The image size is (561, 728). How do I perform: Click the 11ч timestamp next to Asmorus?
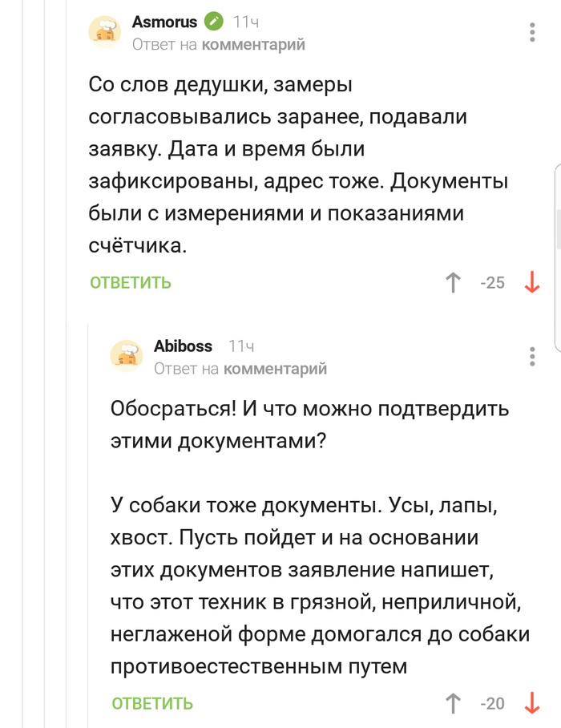(x=245, y=22)
